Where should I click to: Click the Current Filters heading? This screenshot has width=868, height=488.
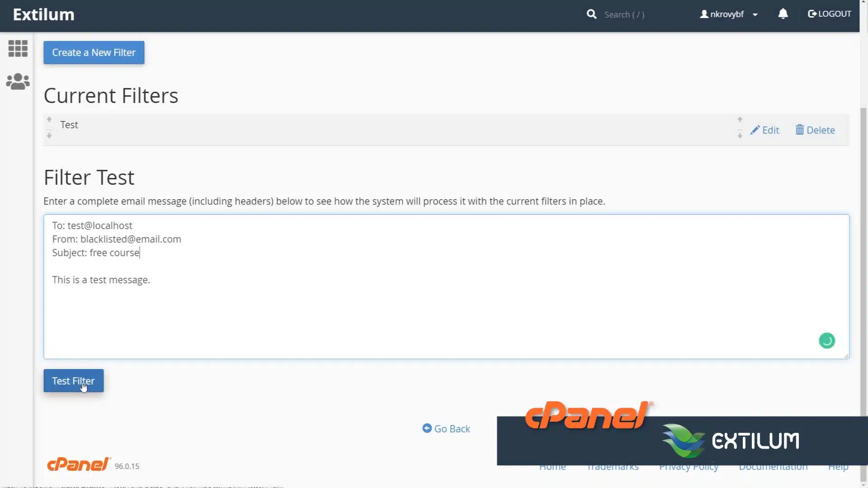111,96
